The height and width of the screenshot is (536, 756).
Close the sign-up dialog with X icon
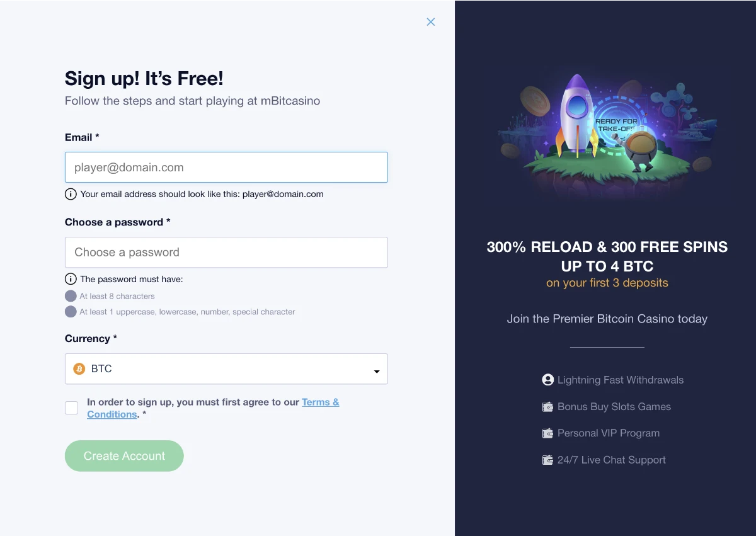tap(431, 22)
